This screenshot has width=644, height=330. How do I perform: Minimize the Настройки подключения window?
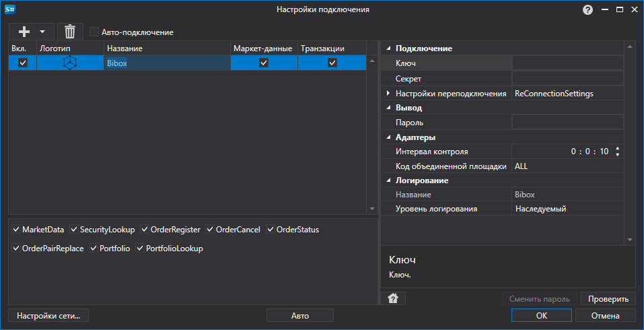(x=606, y=10)
